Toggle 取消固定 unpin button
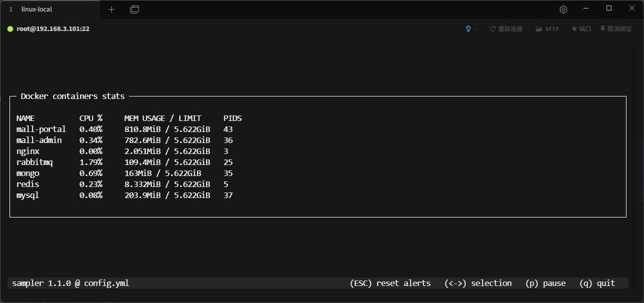Screen dimensions: 644x303 [616, 29]
